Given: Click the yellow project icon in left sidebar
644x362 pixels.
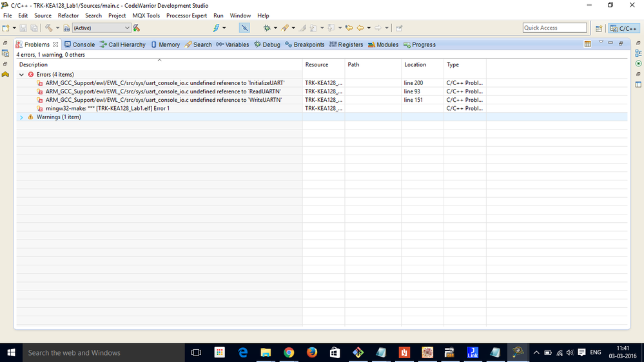Looking at the screenshot, I should point(5,74).
